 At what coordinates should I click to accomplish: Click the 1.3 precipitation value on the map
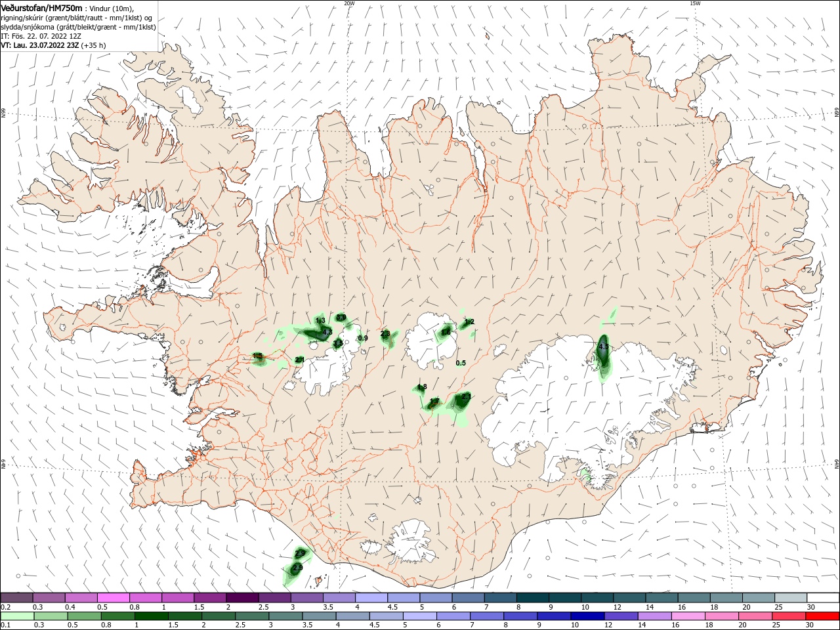tap(320, 320)
